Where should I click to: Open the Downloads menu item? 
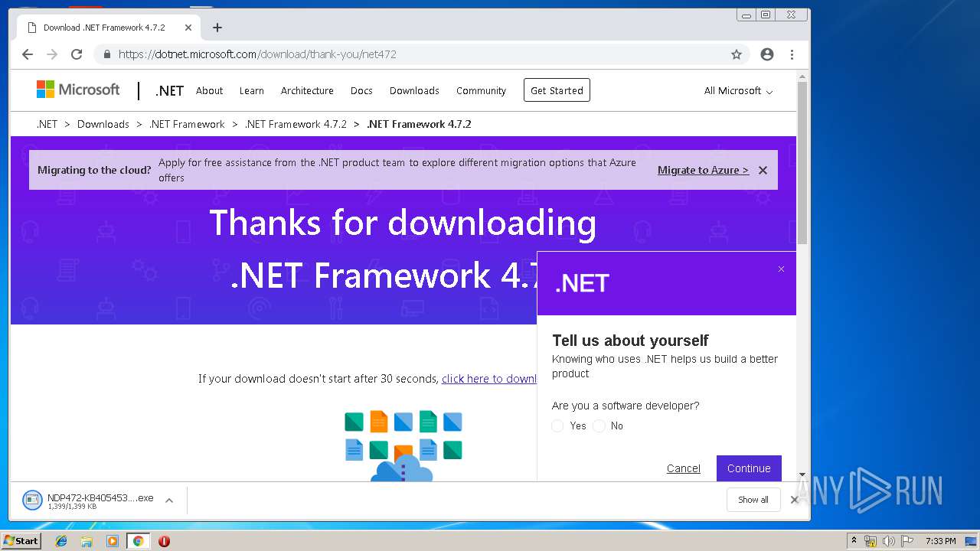coord(414,90)
